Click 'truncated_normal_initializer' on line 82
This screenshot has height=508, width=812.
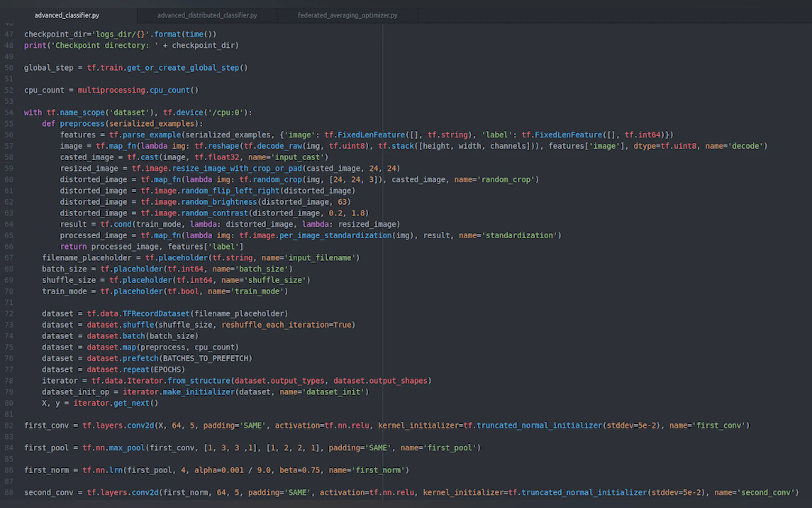[x=539, y=425]
